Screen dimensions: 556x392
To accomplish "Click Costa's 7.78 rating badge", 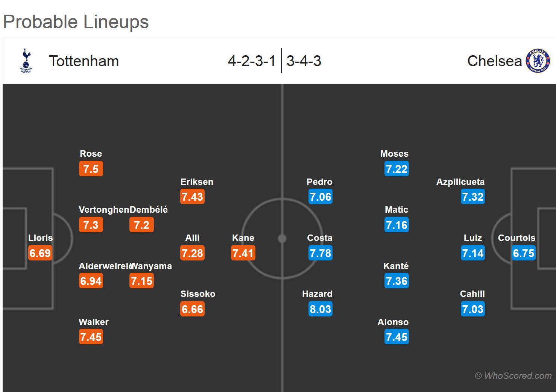I will click(321, 253).
